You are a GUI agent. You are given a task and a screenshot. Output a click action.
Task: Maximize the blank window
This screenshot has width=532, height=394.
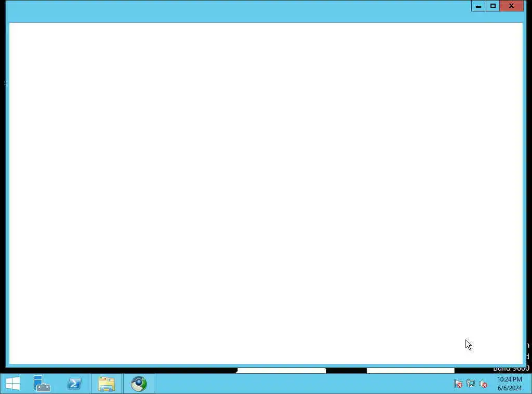point(493,6)
